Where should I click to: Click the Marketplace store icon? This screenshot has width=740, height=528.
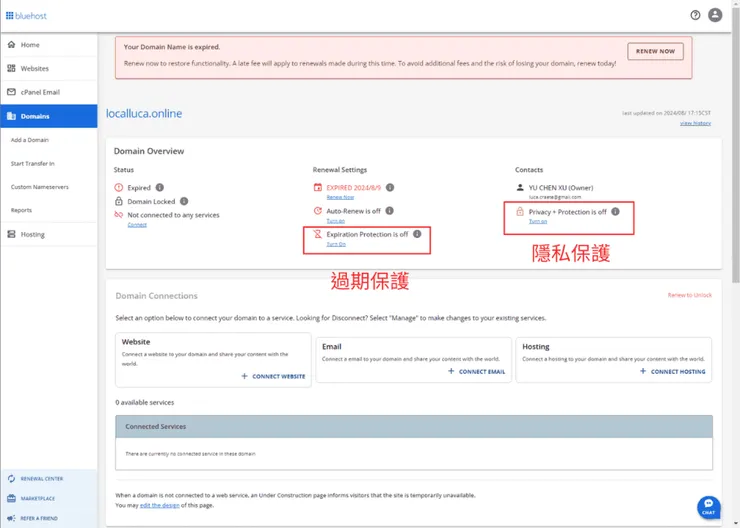tap(11, 498)
